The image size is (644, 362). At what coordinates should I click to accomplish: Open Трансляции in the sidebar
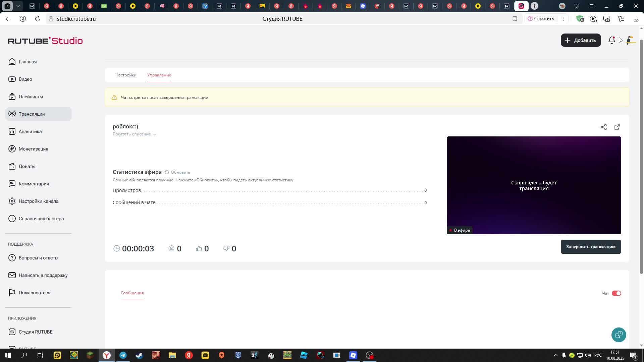(x=32, y=114)
